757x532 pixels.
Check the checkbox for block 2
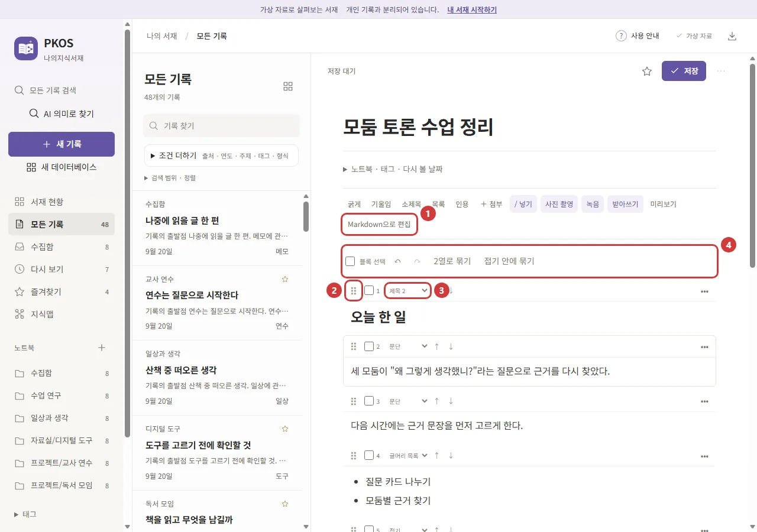click(x=369, y=346)
